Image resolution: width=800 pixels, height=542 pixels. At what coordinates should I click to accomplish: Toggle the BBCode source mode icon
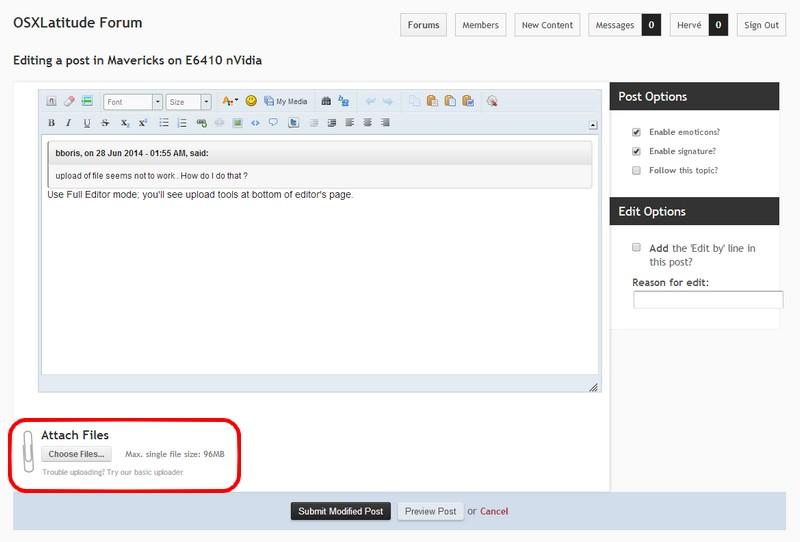[52, 101]
